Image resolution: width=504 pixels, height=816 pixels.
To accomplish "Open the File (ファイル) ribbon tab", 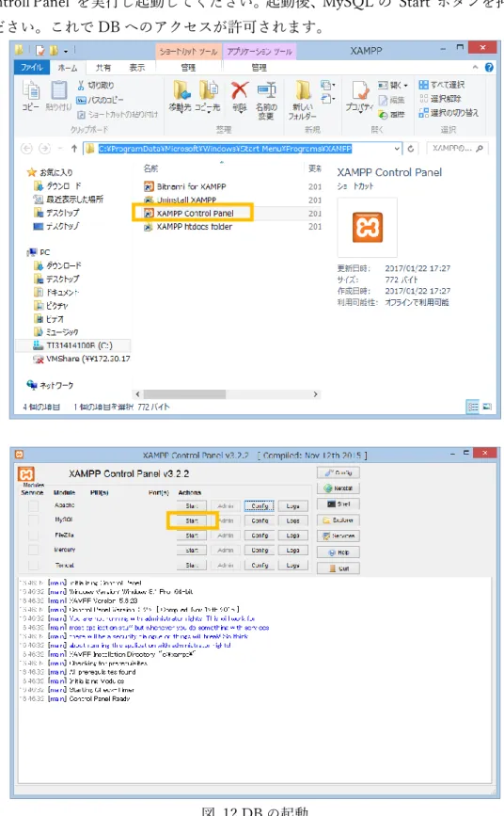I will (x=32, y=67).
